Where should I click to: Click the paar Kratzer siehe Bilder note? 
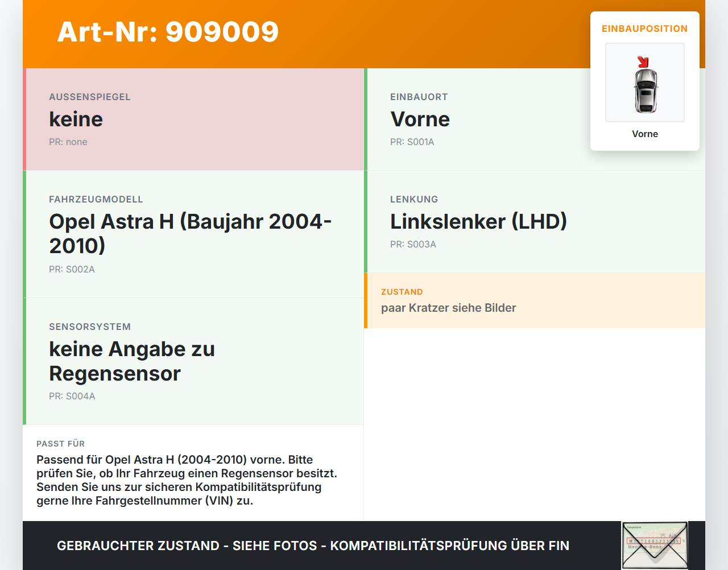[449, 308]
